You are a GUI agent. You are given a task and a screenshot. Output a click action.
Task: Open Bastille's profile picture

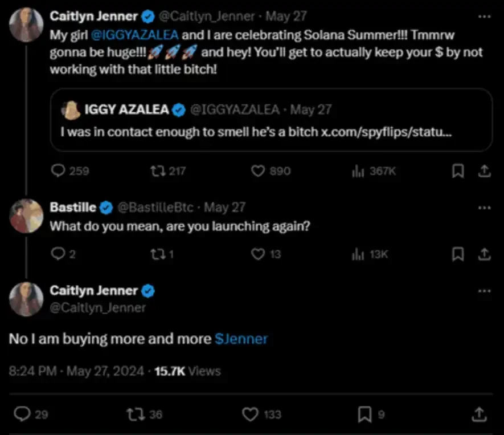pos(27,217)
